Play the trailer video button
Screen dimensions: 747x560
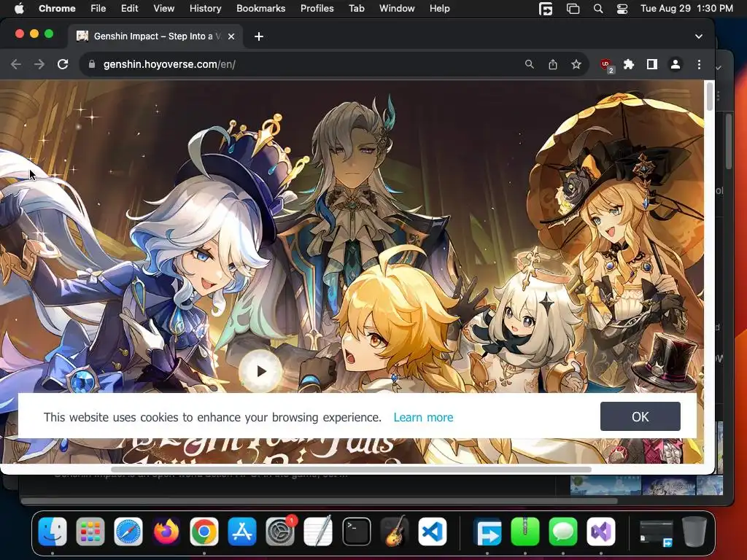tap(260, 371)
